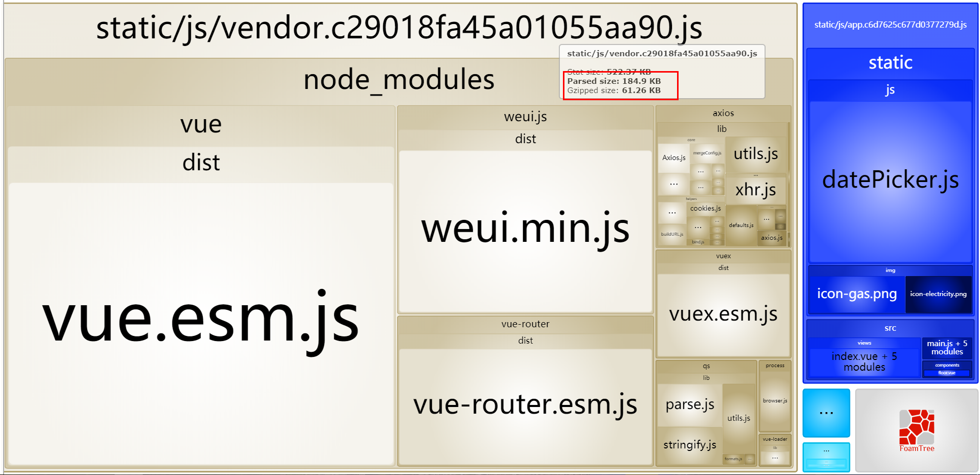The height and width of the screenshot is (475, 980).
Task: Select the weui.min.js treemap block
Action: pyautogui.click(x=526, y=231)
